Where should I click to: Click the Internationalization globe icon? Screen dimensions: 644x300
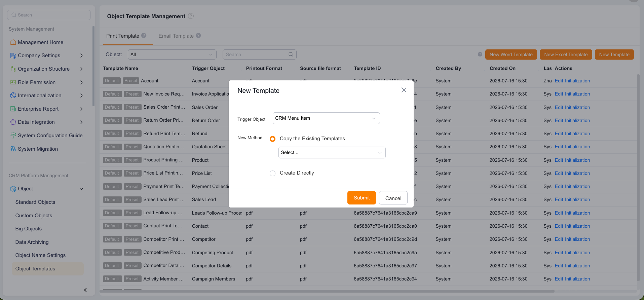coord(13,96)
